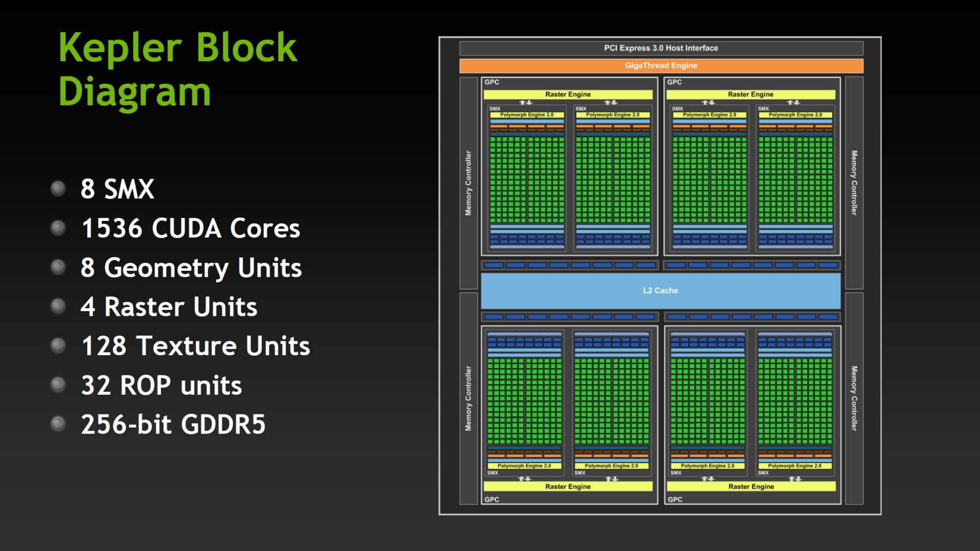Select the upper-right "Memory Controller" block
This screenshot has height=551, width=980.
point(854,183)
